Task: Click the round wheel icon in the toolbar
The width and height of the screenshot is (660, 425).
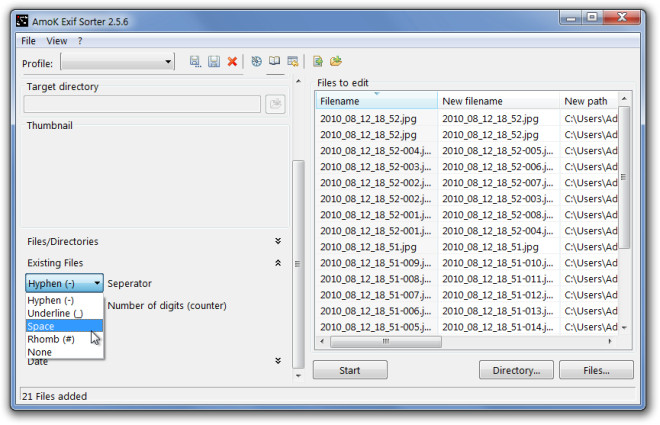Action: click(256, 61)
